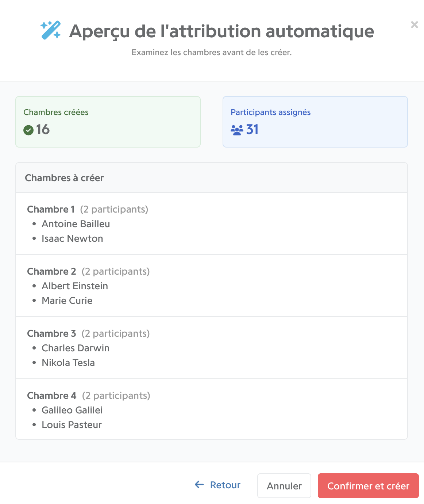Click the participants group icon beside 31
424x504 pixels.
tap(237, 130)
